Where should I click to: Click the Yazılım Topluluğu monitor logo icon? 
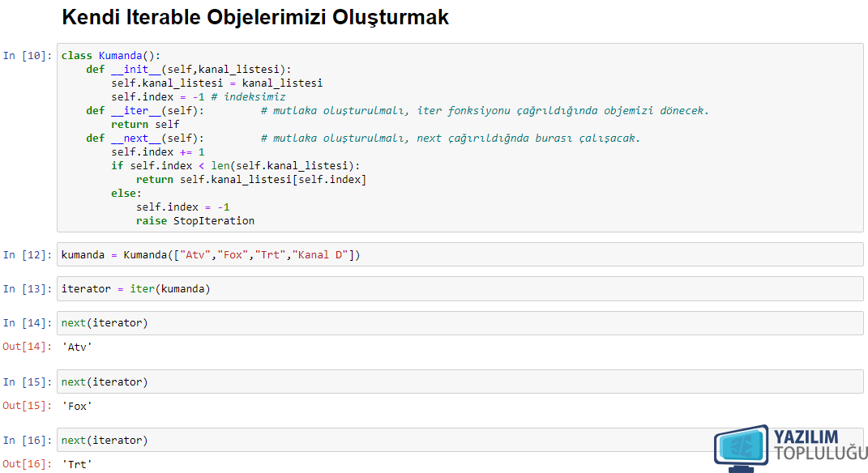[742, 449]
